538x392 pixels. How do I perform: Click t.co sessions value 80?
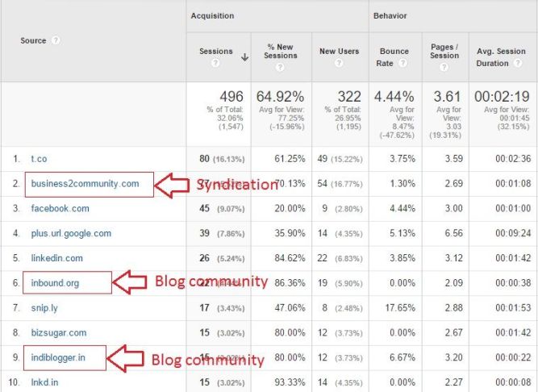click(x=204, y=158)
